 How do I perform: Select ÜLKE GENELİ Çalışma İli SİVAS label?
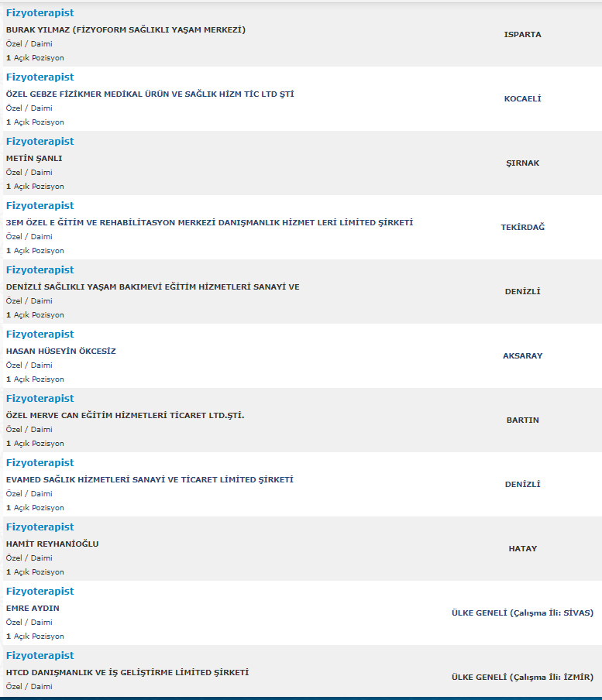pos(522,613)
